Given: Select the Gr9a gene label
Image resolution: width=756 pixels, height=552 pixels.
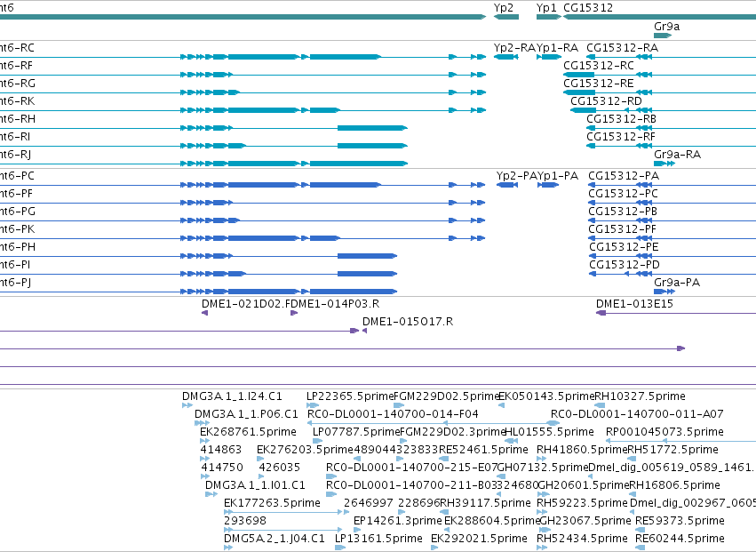Looking at the screenshot, I should 667,27.
